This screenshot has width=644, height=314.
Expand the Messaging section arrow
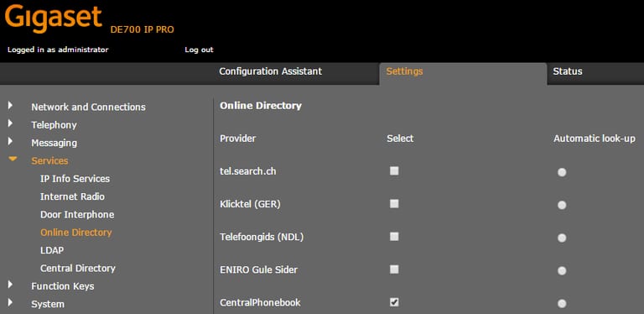click(10, 142)
